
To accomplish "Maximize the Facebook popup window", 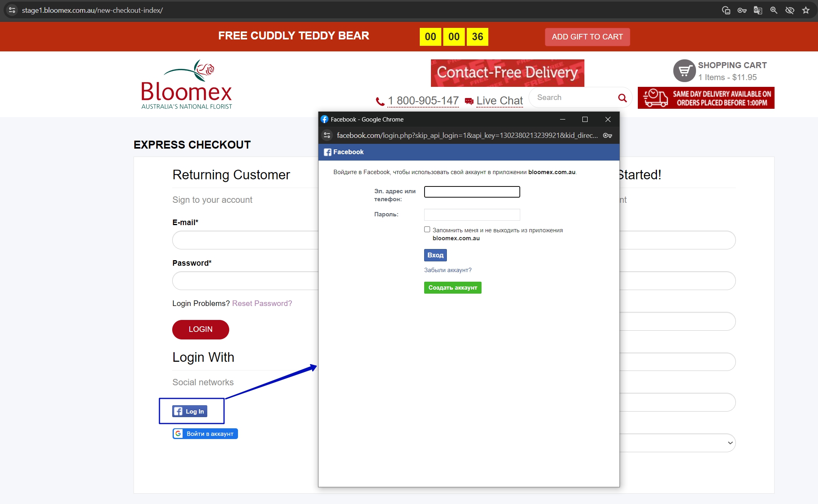I will pyautogui.click(x=585, y=119).
